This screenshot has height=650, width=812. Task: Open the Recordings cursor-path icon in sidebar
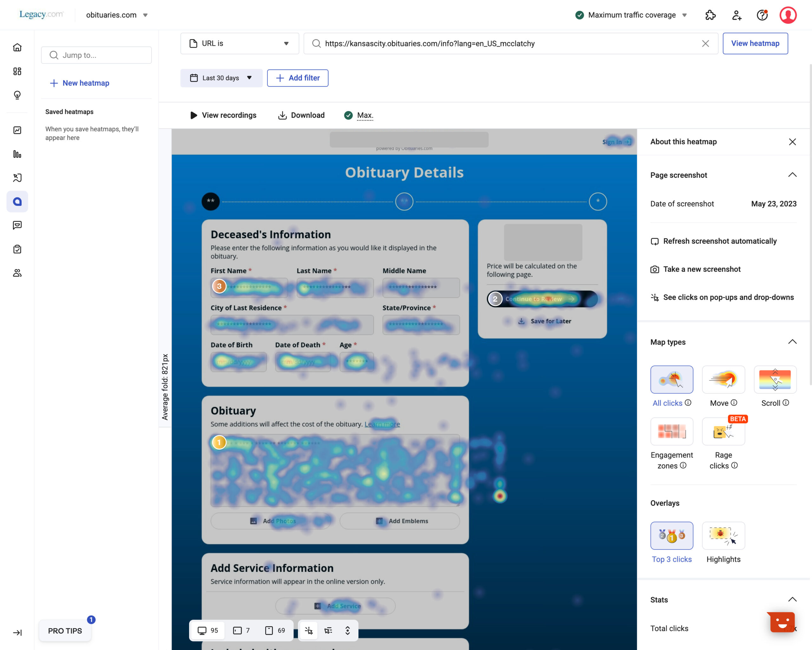point(17,178)
